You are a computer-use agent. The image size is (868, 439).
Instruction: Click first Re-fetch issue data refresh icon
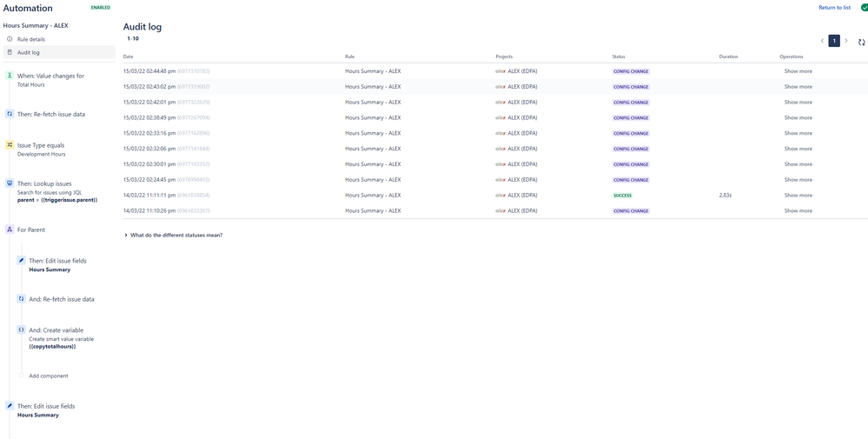click(10, 114)
